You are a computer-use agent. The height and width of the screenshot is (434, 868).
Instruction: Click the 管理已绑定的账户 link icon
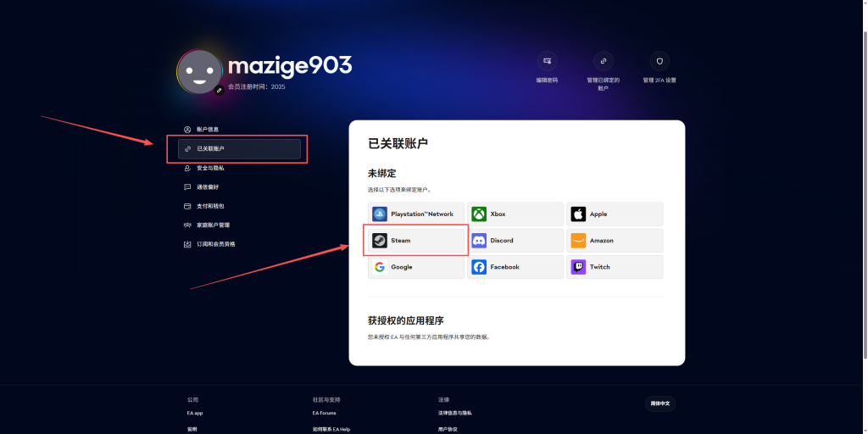(603, 61)
